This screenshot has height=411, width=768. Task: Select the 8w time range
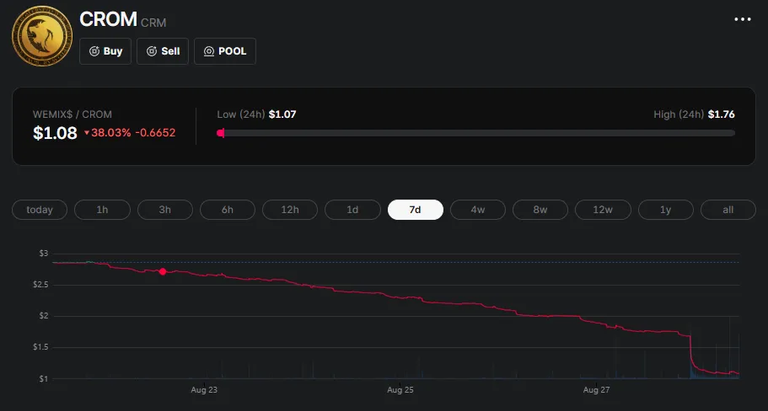[x=540, y=210]
